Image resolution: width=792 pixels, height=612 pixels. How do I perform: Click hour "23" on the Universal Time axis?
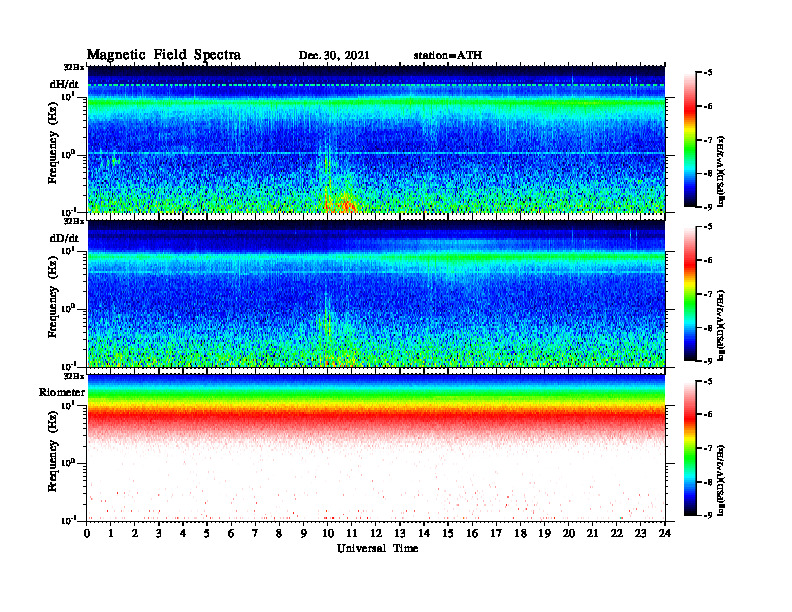[640, 533]
